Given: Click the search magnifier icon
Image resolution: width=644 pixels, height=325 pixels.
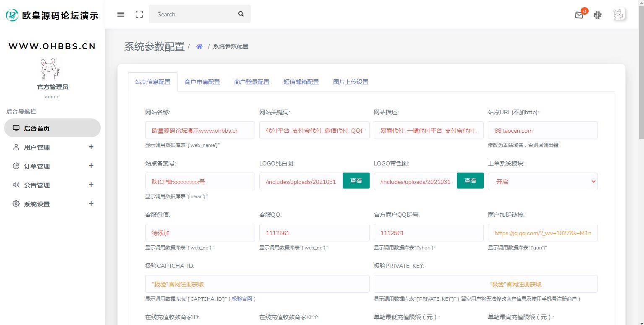Looking at the screenshot, I should (x=241, y=14).
